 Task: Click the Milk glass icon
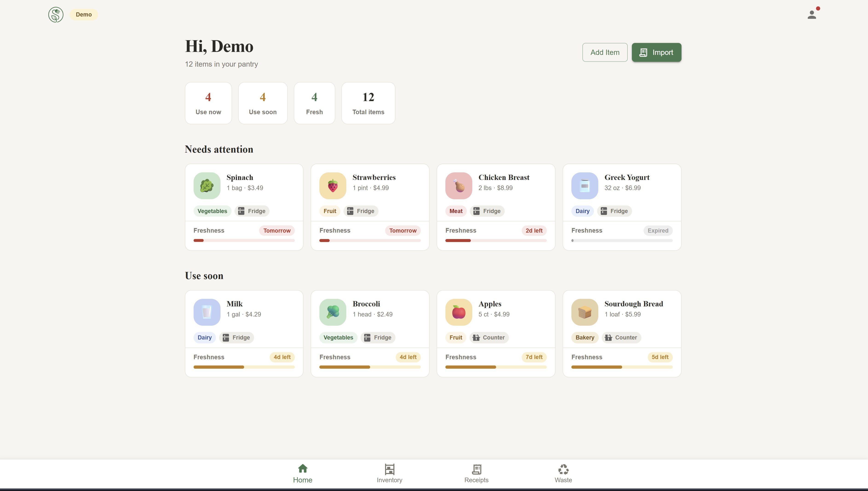(x=207, y=312)
